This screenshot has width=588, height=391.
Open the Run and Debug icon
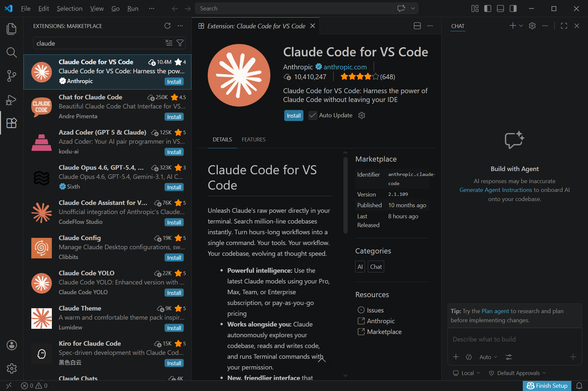pos(11,100)
